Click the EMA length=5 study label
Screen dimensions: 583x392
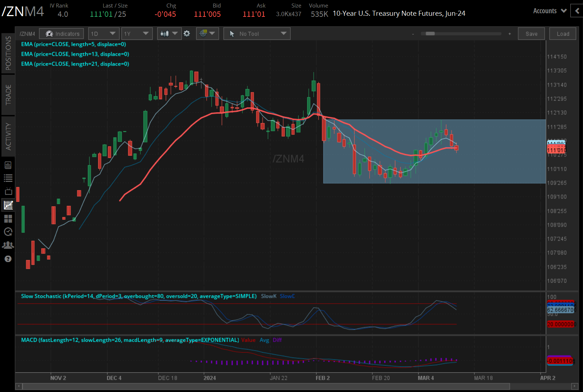click(73, 44)
